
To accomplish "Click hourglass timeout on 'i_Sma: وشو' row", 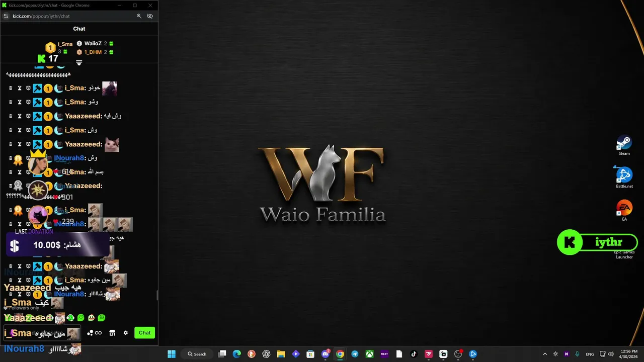I will (x=20, y=102).
